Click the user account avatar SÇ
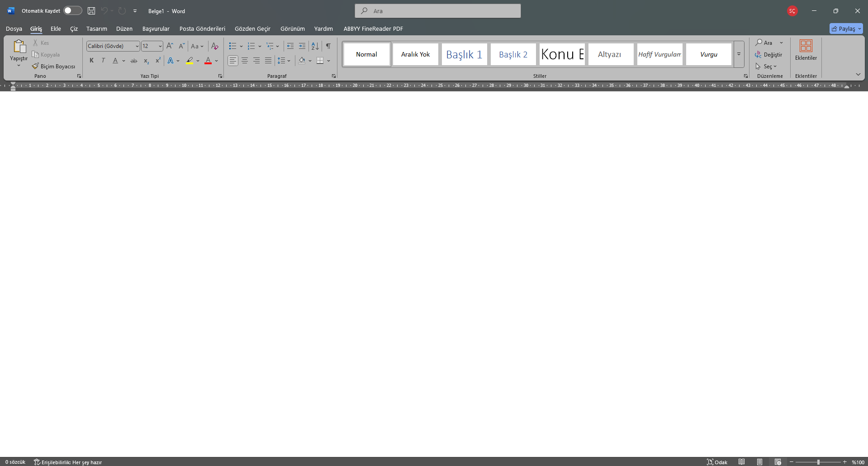This screenshot has height=466, width=868. tap(792, 11)
